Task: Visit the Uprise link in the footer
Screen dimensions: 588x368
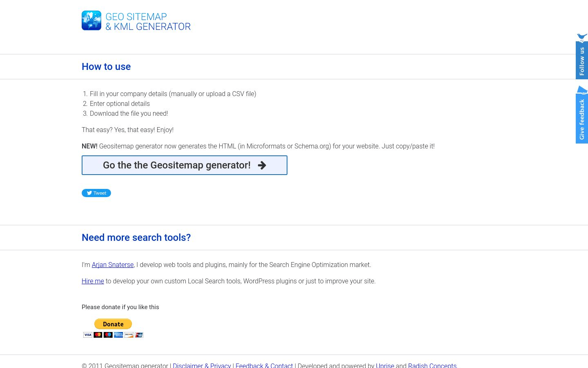Action: coord(385,365)
